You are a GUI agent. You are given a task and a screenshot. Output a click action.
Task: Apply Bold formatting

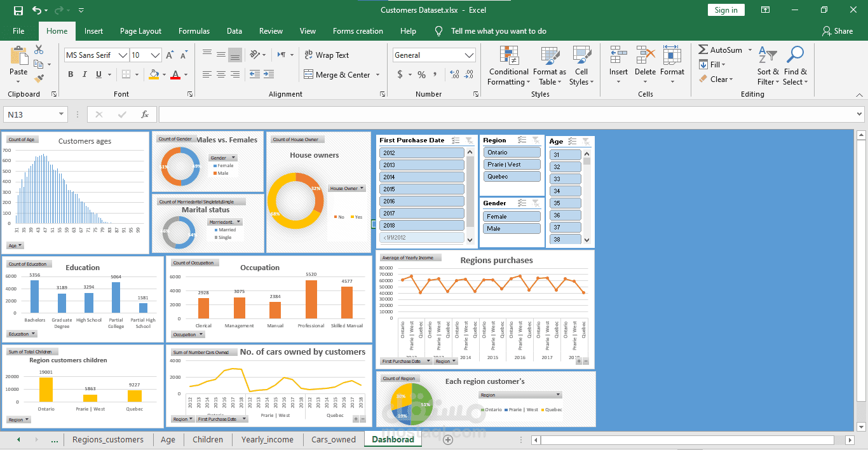(x=71, y=74)
